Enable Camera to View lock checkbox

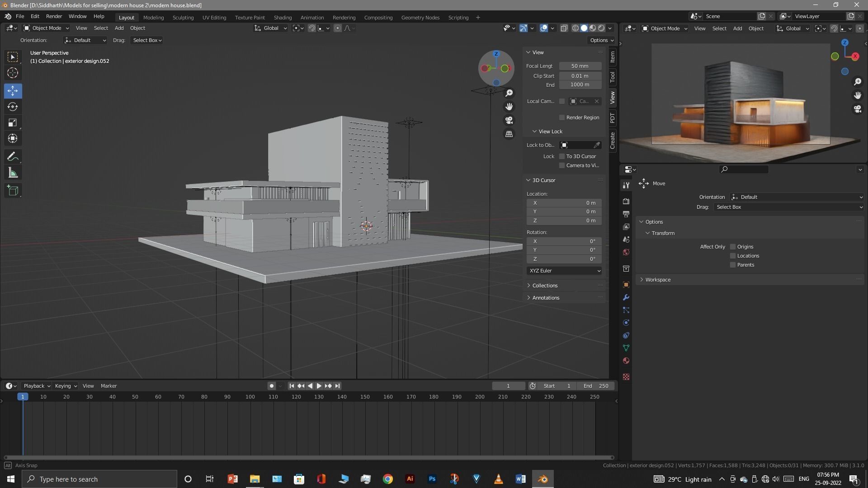(x=562, y=165)
